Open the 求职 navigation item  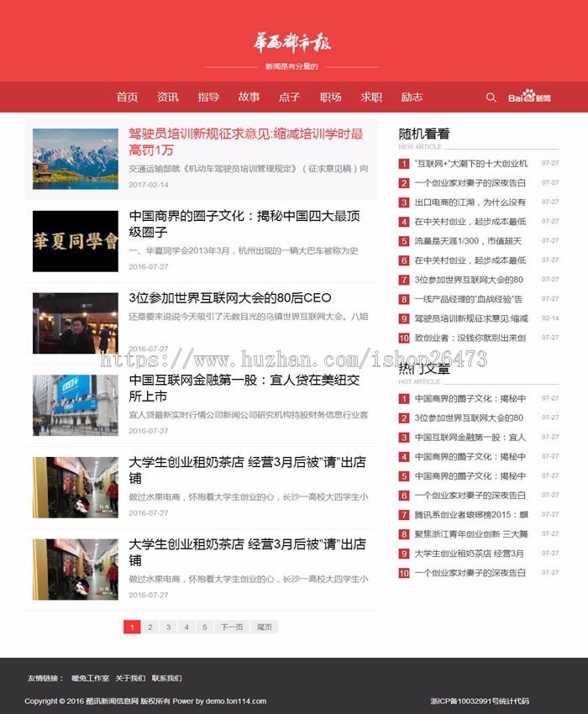click(371, 97)
